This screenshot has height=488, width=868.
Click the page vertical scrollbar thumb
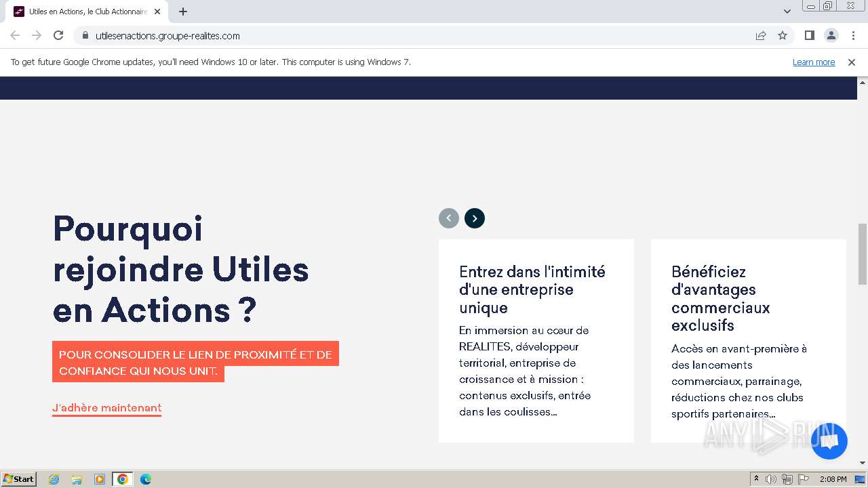863,254
